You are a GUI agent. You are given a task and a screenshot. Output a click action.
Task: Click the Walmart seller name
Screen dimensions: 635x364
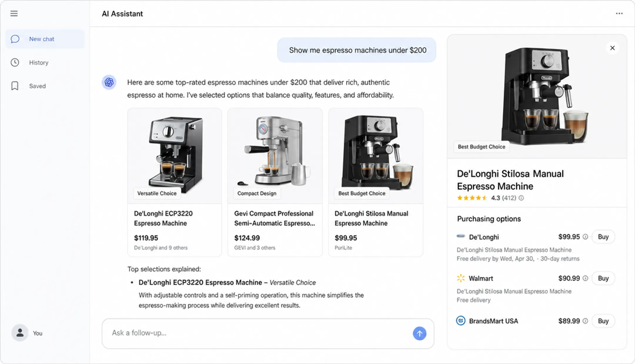[481, 278]
